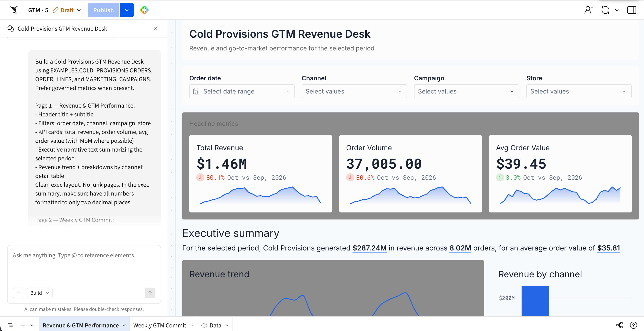Click the Order date calendar icon
This screenshot has width=644, height=331.
(196, 91)
